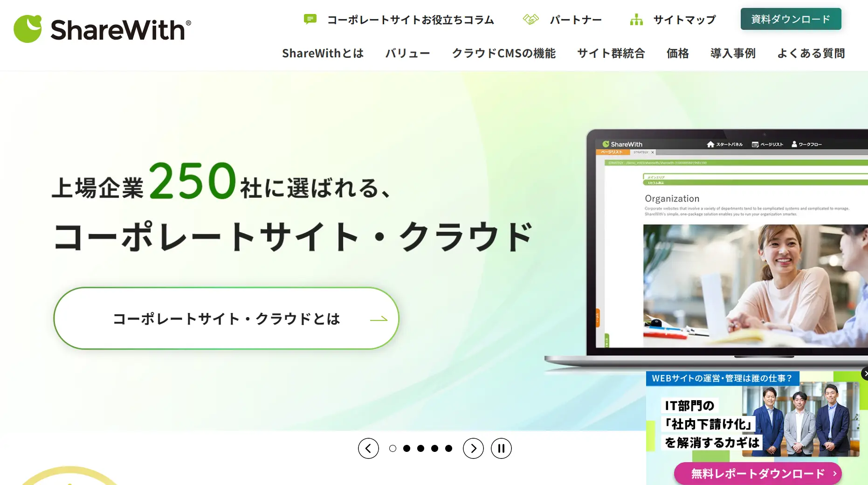Select the fifth carousel dot indicator
This screenshot has width=868, height=485.
pos(448,449)
